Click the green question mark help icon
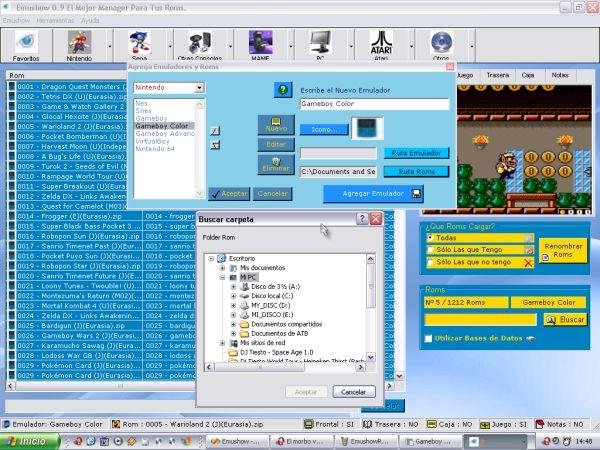The image size is (600, 450). click(283, 90)
